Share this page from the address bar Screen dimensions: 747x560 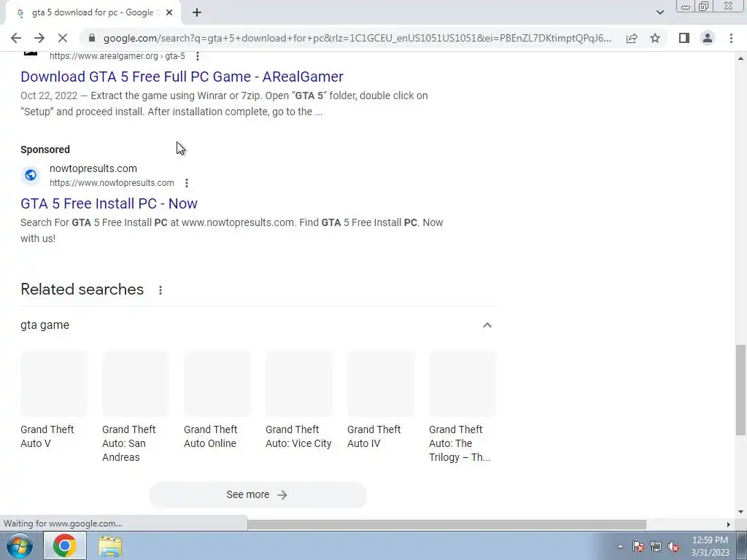[x=632, y=38]
